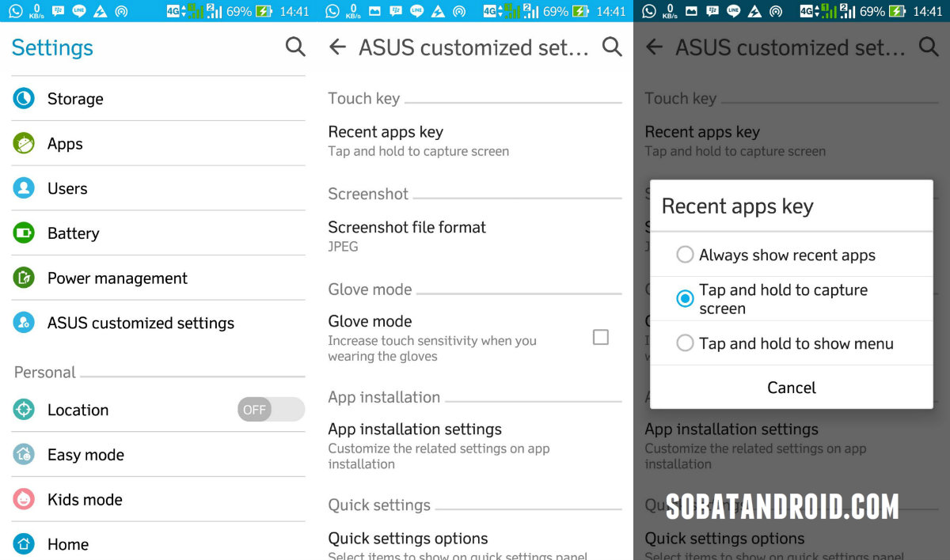950x560 pixels.
Task: Open Easy mode settings
Action: coord(158,455)
